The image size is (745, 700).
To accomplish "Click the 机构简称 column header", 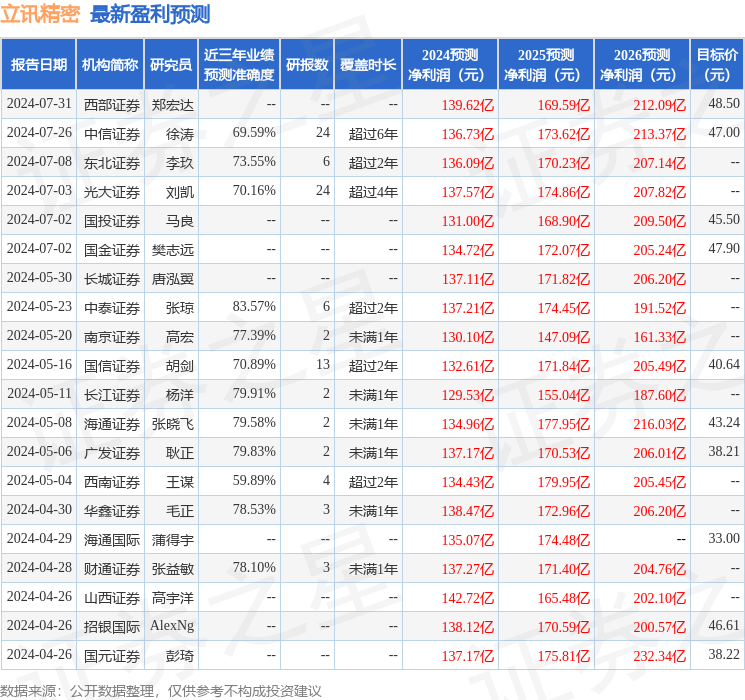I will [110, 64].
